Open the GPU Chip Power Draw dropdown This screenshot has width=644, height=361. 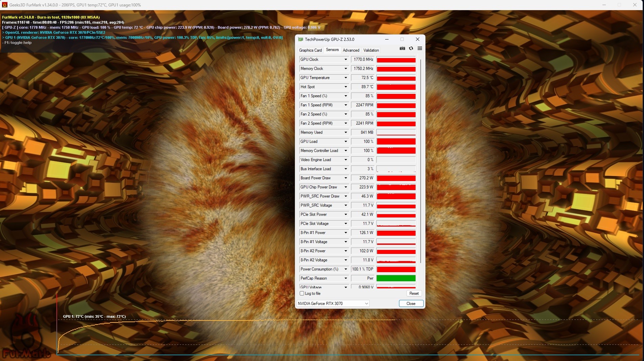point(346,187)
